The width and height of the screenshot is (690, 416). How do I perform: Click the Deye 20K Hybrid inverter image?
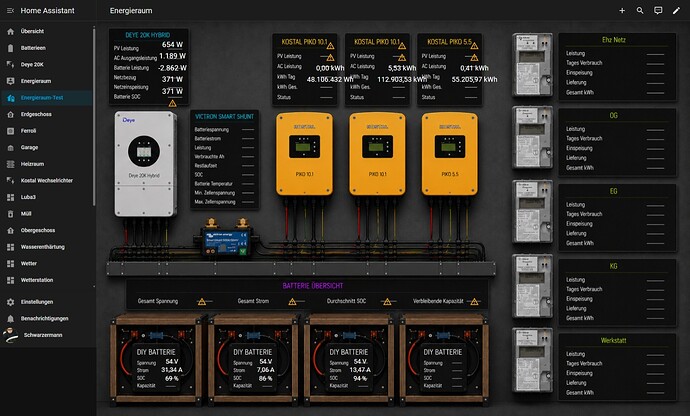click(146, 164)
